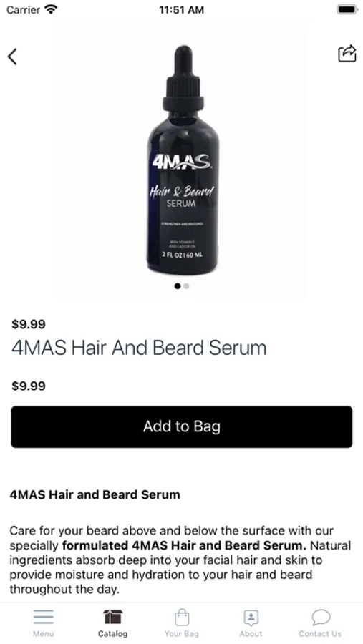This screenshot has height=644, width=363.
Task: Tap the Wi-Fi status icon
Action: pos(52,9)
